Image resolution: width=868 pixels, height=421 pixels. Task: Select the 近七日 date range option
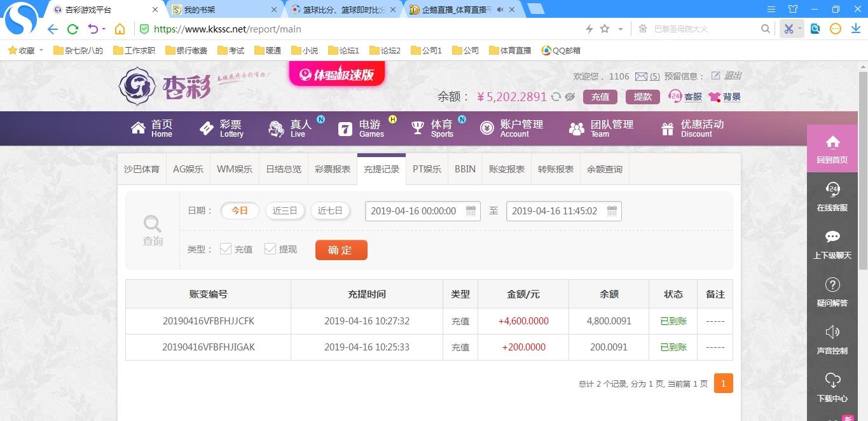click(330, 210)
